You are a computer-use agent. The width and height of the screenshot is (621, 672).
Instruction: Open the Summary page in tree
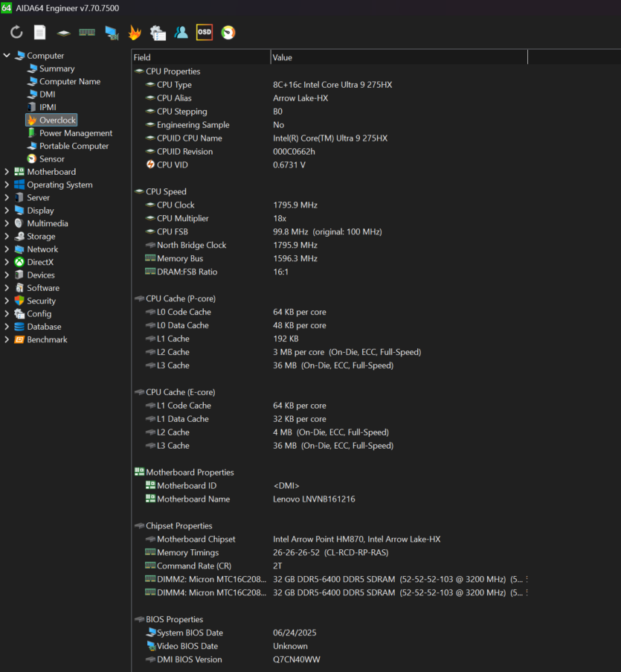click(x=57, y=68)
